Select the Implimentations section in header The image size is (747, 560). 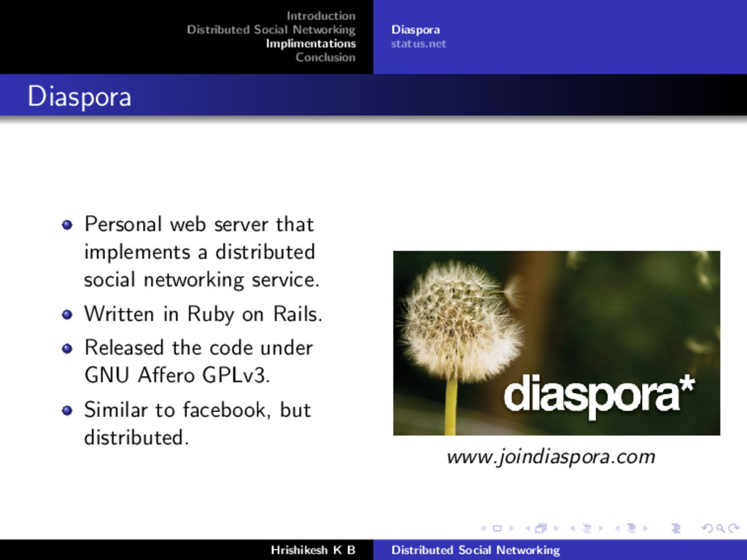pyautogui.click(x=311, y=43)
